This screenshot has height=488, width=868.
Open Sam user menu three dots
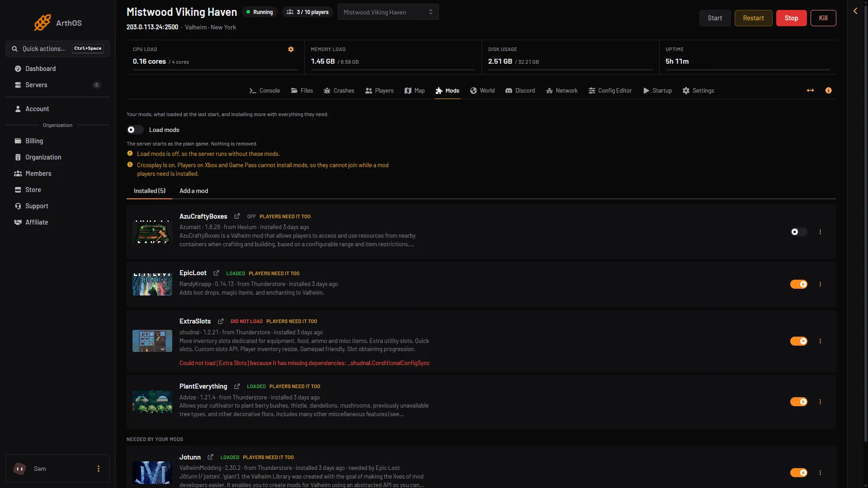pos(99,469)
